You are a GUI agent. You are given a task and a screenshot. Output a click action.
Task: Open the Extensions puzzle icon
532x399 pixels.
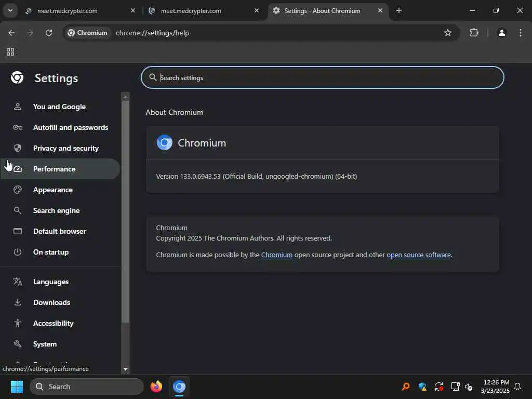click(474, 33)
